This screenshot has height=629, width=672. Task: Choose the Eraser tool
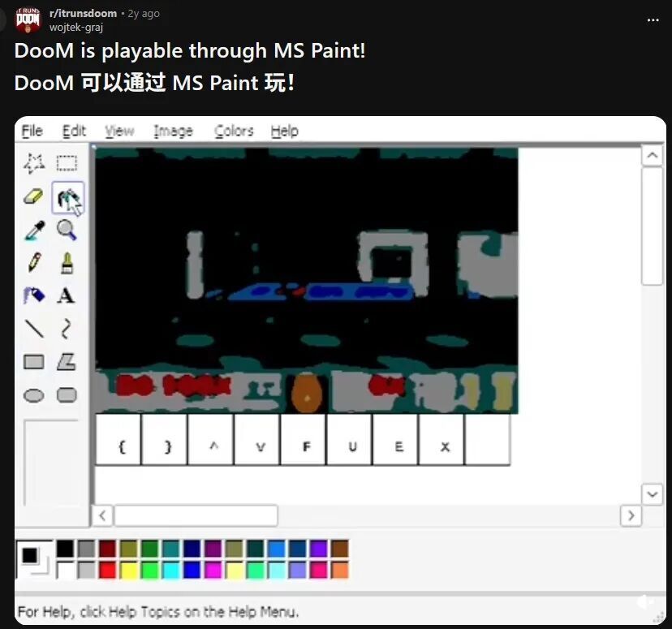click(34, 197)
